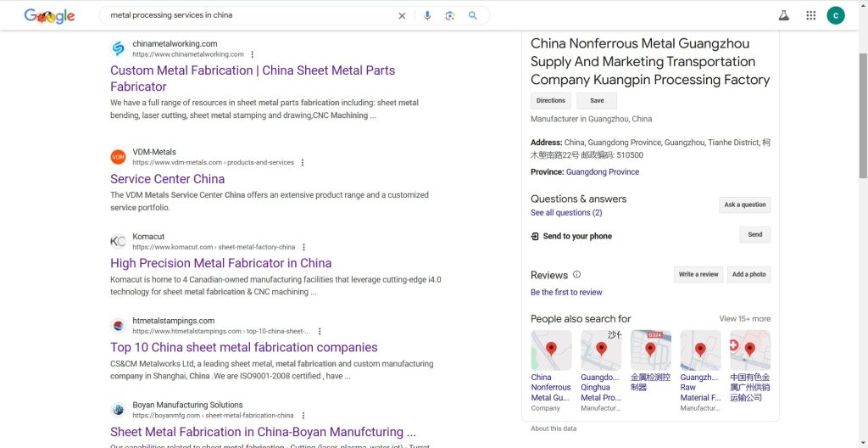Viewport: 868px width, 448px height.
Task: Click the https://www.chinametalworking.com URL text
Action: [x=187, y=54]
